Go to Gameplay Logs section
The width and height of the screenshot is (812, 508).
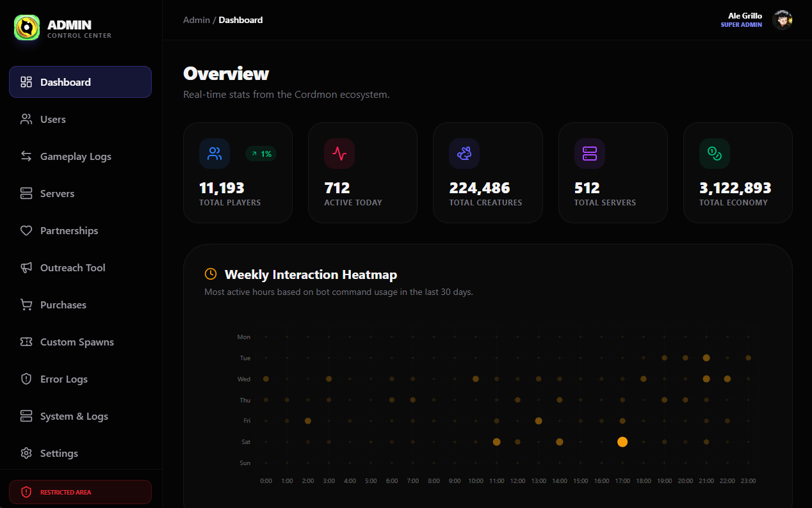[76, 157]
